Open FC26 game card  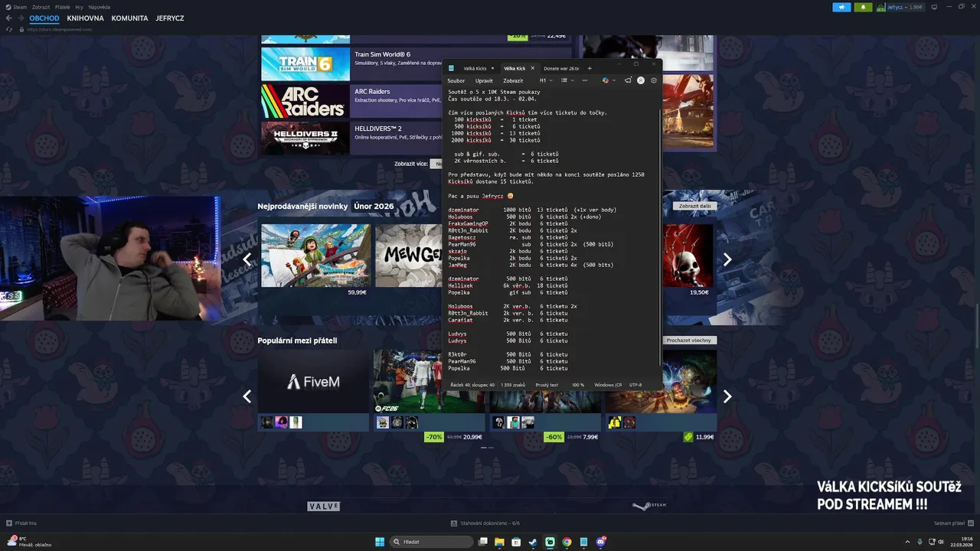pos(429,390)
